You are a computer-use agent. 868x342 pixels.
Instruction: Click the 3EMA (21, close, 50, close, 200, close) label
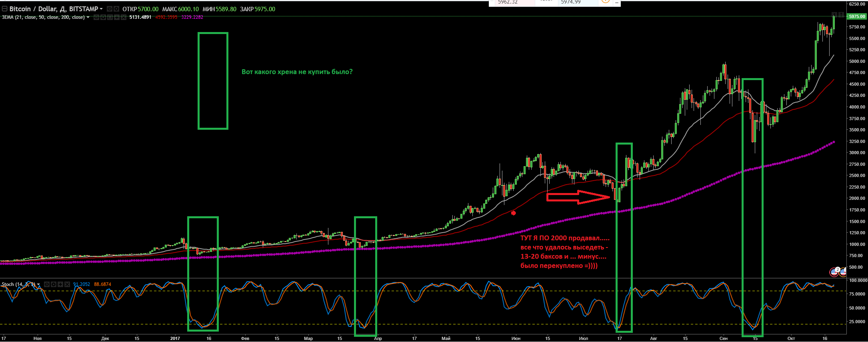(x=43, y=17)
